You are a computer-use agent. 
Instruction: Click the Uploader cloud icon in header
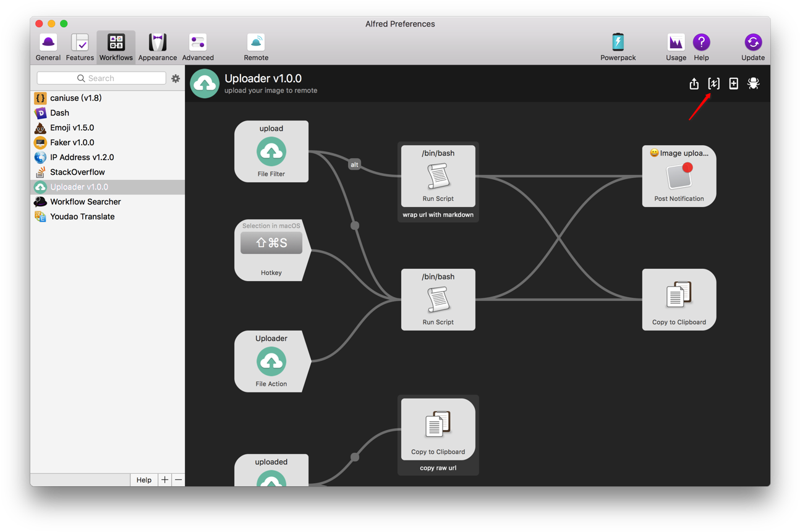point(205,83)
